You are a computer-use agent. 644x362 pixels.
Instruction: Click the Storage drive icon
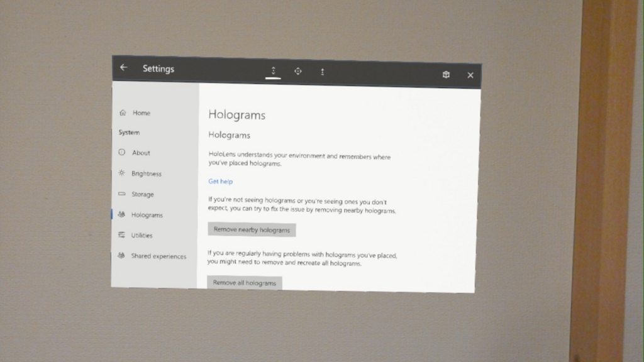[x=121, y=194]
